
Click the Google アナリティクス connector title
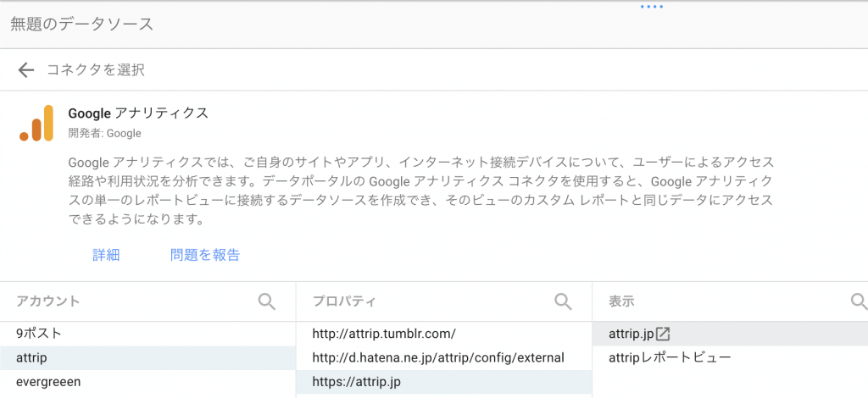[138, 113]
